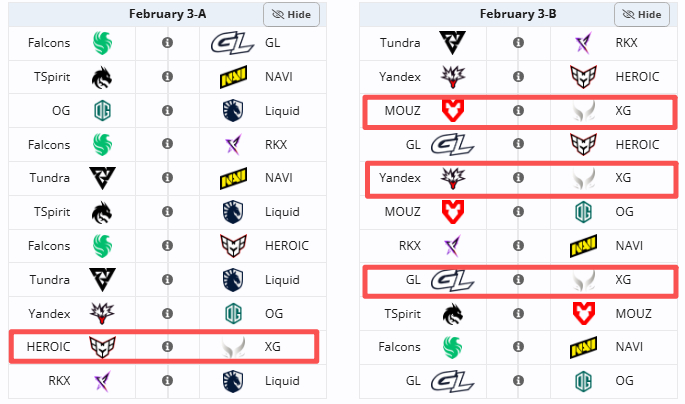Open info icon for RKX vs Liquid match

click(167, 381)
